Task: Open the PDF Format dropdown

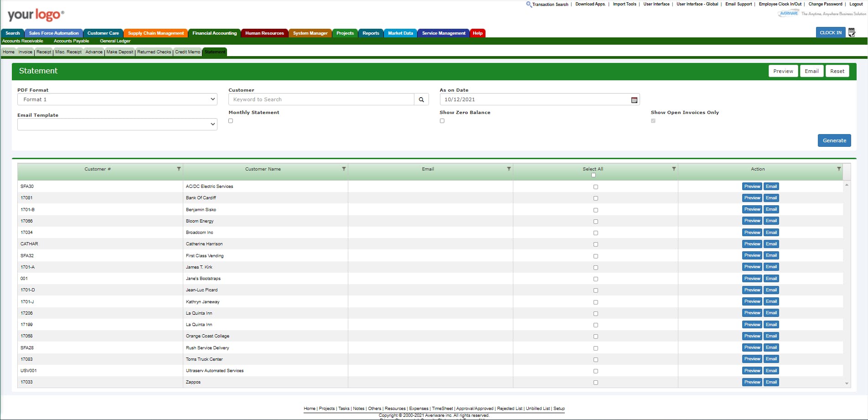Action: coord(117,99)
